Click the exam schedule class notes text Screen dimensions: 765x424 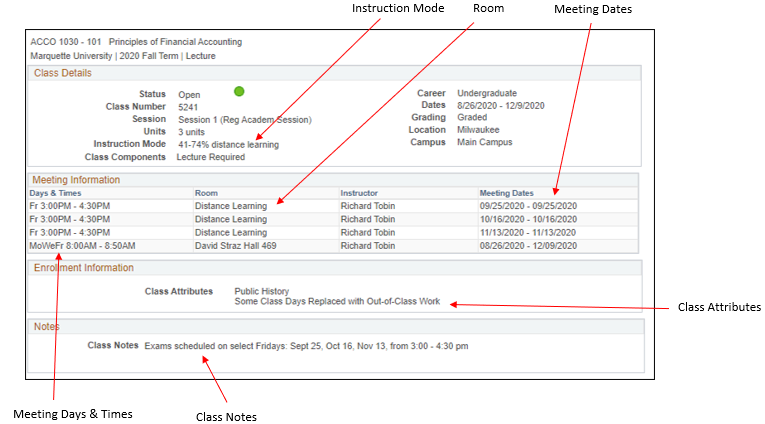click(x=306, y=346)
